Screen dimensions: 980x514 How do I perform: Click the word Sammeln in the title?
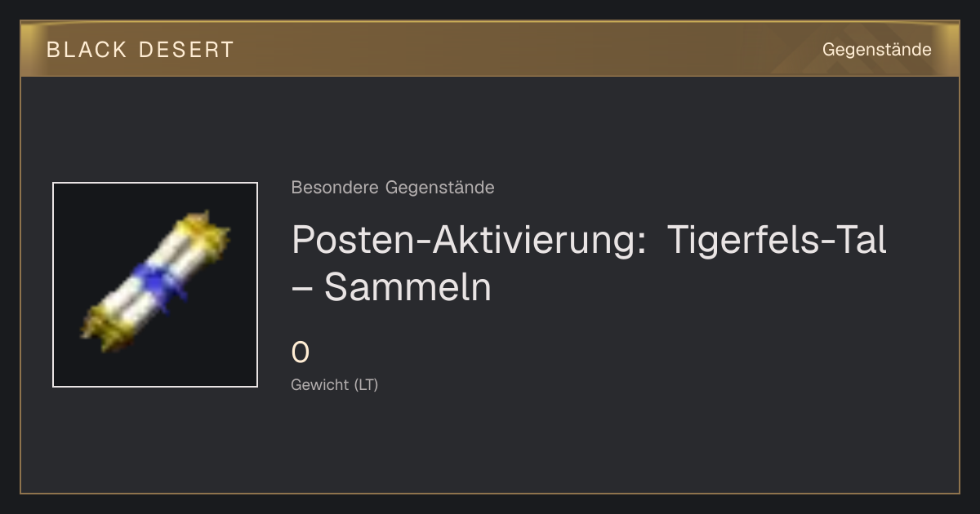[408, 286]
